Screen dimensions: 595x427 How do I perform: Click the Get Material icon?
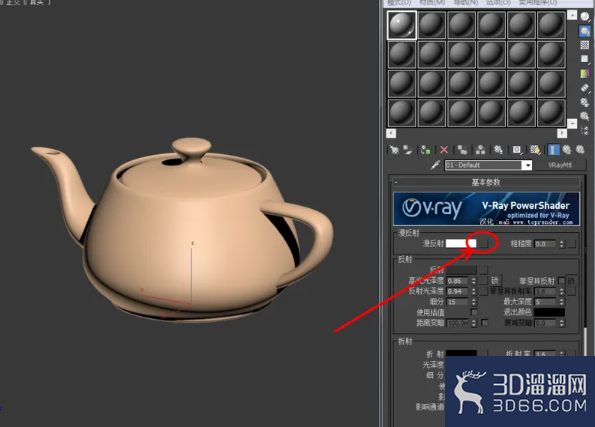[394, 150]
